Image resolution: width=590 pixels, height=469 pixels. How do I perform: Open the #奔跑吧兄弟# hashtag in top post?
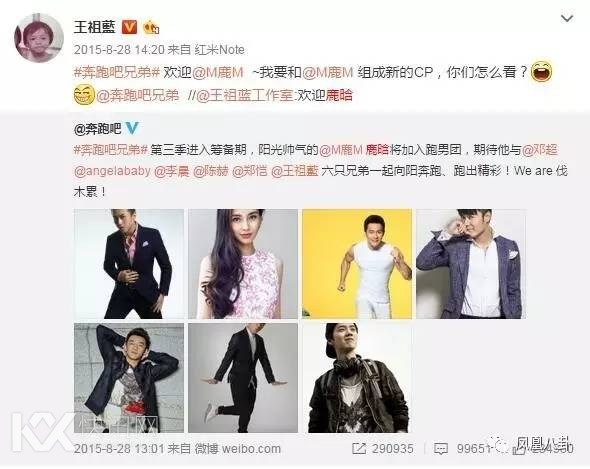point(117,72)
